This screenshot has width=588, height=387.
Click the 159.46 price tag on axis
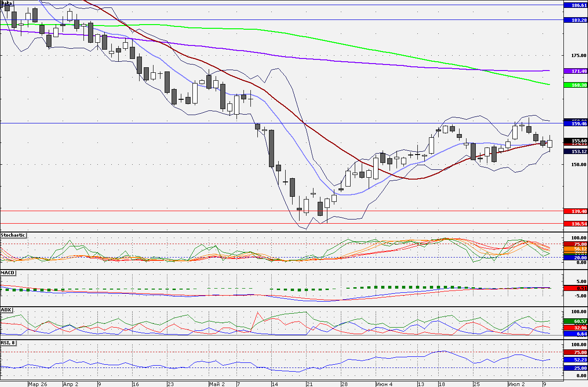(575, 124)
